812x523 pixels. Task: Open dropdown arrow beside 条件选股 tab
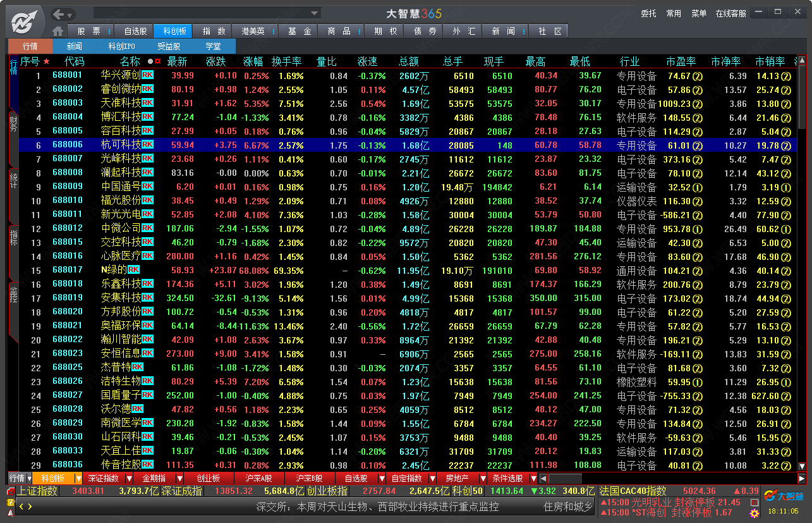533,479
